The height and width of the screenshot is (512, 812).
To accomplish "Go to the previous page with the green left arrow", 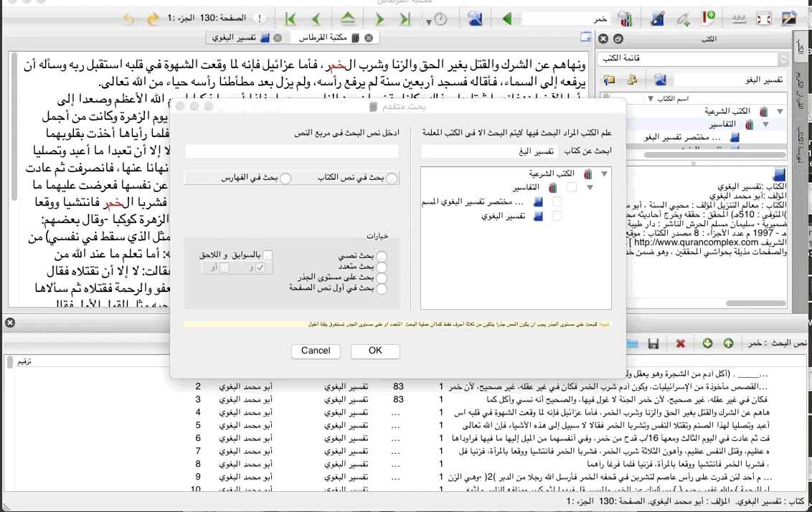I will point(316,19).
